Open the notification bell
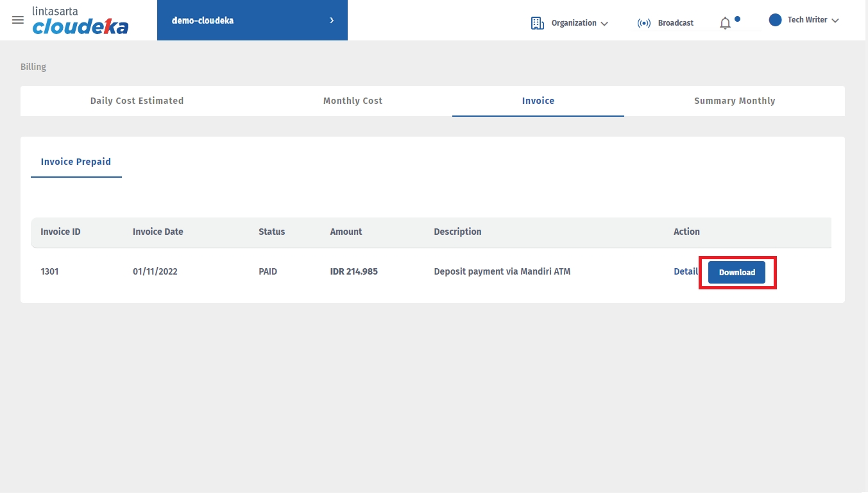 pos(725,24)
